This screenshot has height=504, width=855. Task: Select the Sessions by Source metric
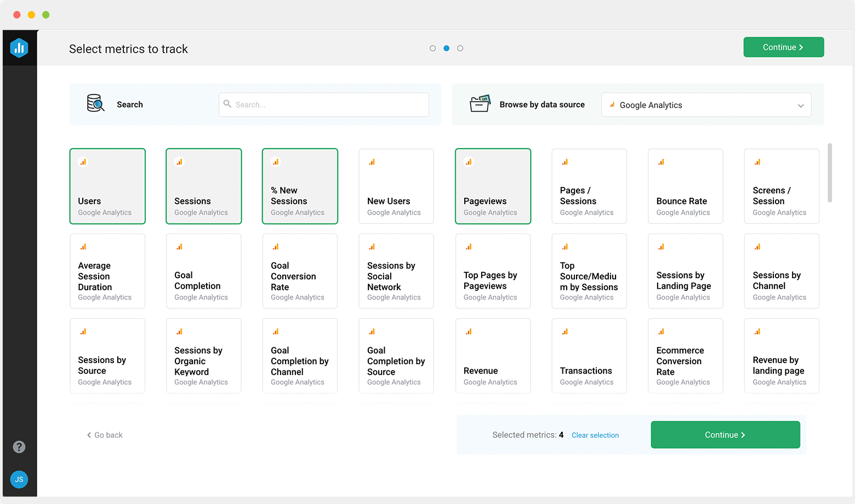107,356
